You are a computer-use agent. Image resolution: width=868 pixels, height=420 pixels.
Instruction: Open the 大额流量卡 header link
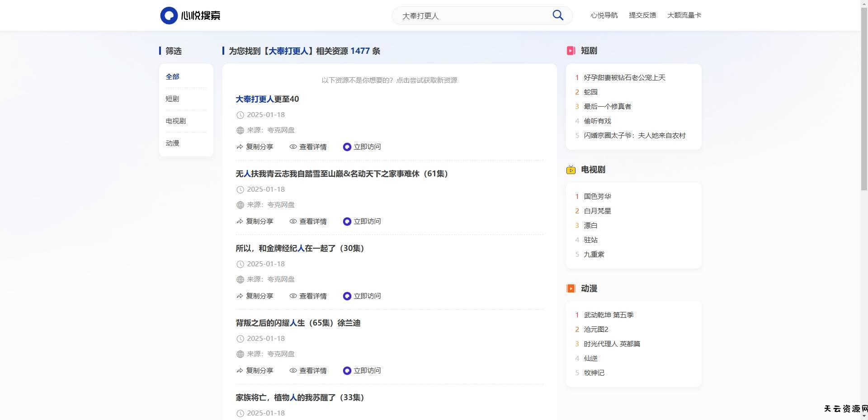[684, 15]
